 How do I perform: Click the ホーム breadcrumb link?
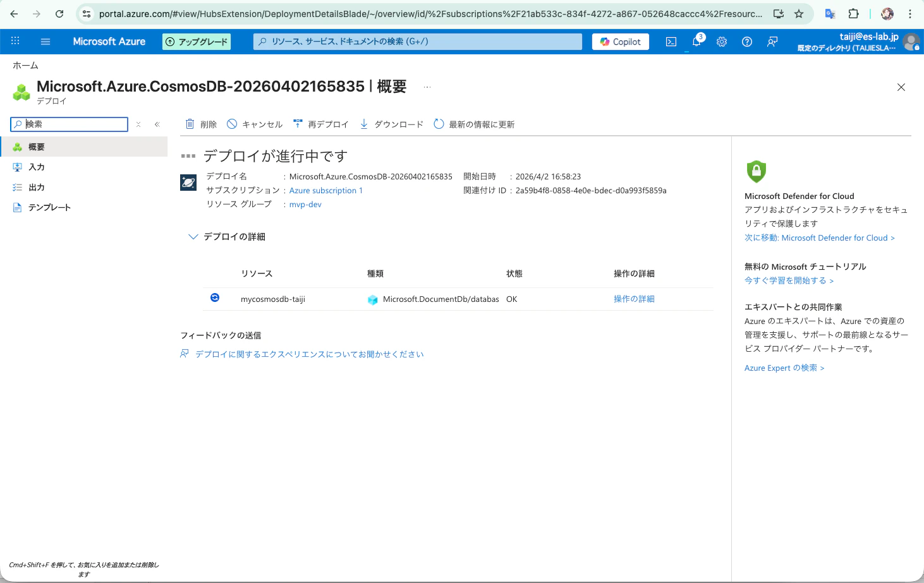point(25,66)
